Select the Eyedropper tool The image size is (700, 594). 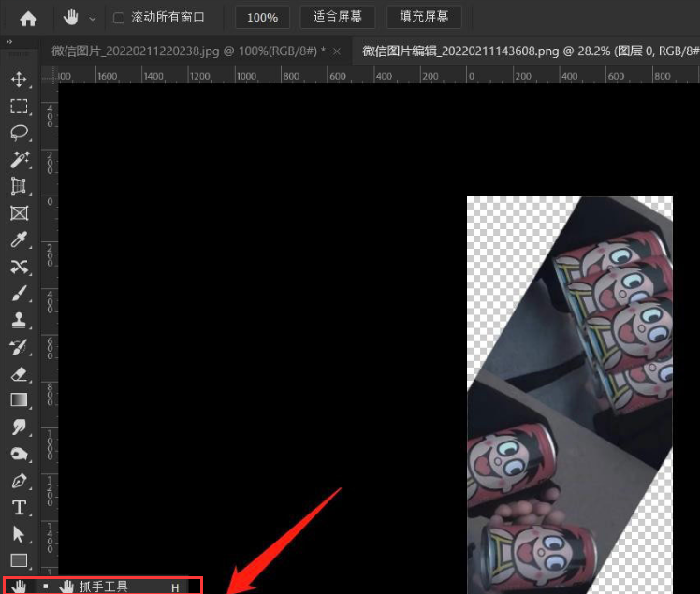(x=19, y=239)
